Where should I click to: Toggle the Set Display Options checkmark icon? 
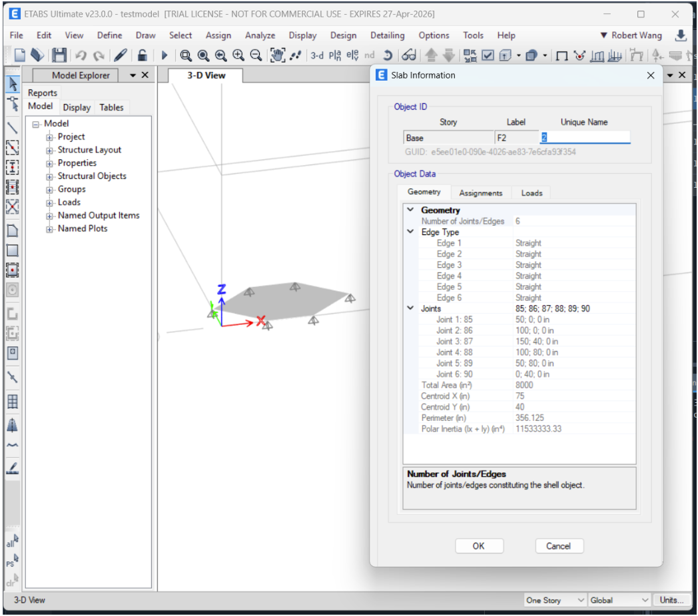[488, 56]
